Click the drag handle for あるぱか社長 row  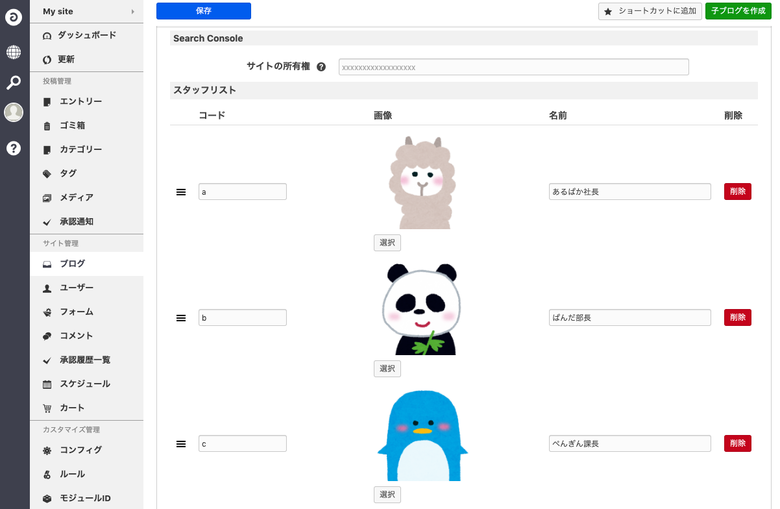pos(181,192)
